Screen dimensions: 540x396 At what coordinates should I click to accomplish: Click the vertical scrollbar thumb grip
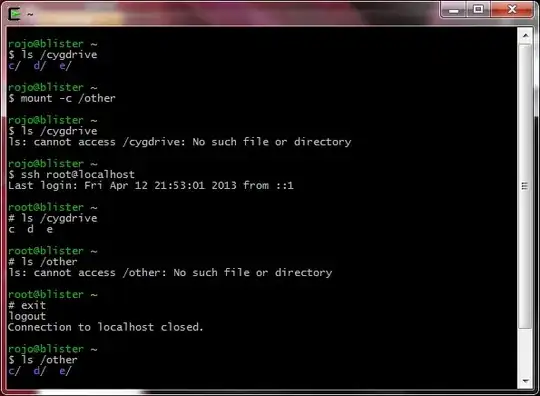point(525,186)
